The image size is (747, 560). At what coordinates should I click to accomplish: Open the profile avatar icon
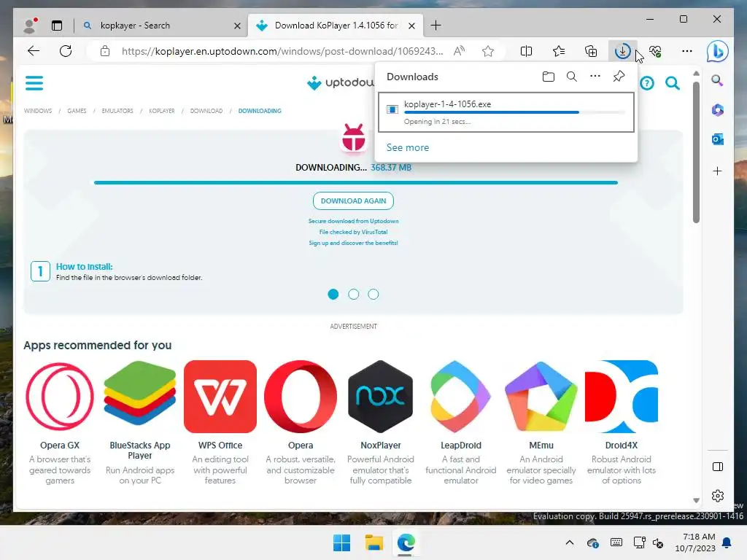tap(31, 26)
